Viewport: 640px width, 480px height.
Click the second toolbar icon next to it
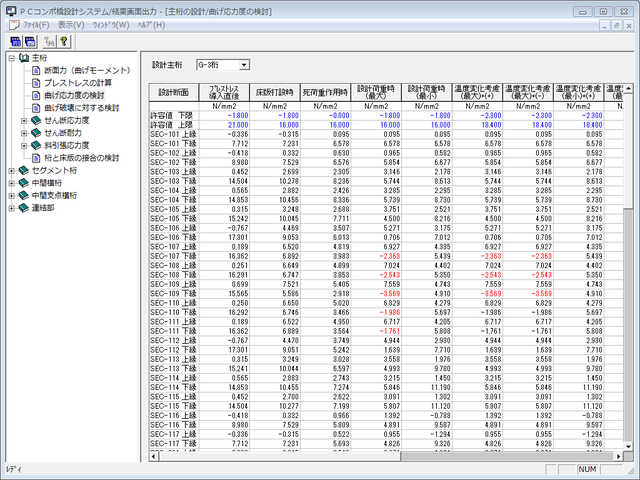[x=32, y=41]
